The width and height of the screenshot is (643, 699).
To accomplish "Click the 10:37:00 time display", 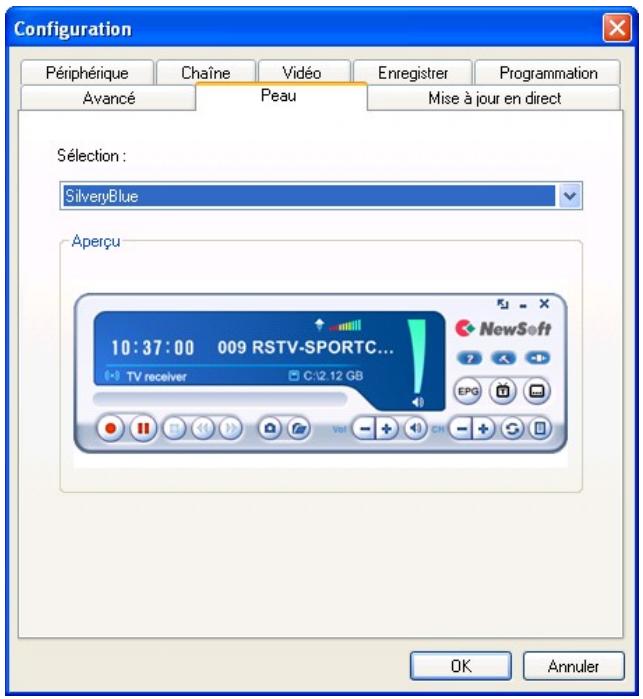I will (x=153, y=348).
